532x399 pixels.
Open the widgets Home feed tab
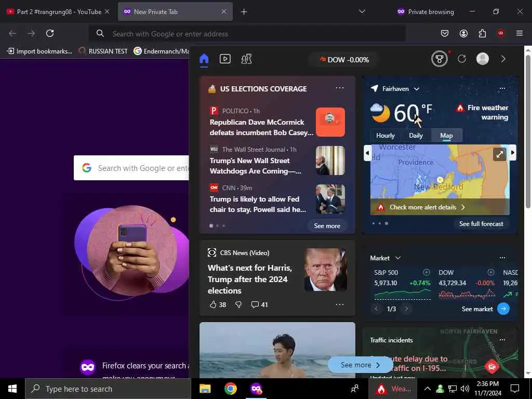204,59
